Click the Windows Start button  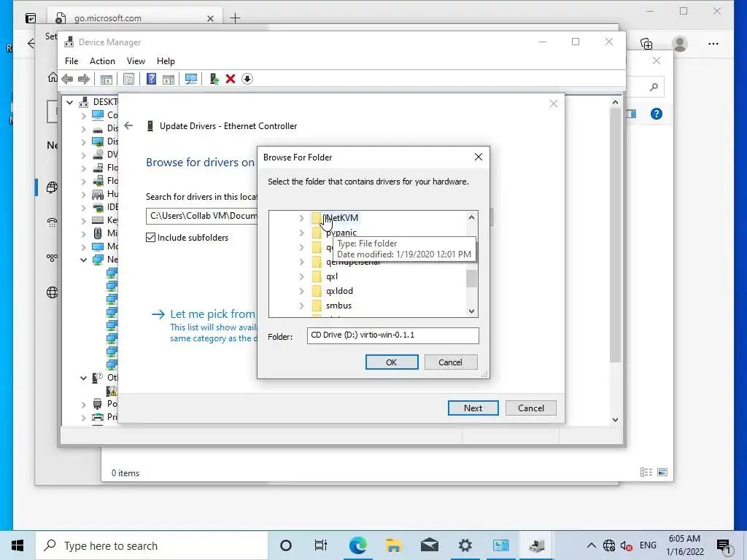[x=18, y=545]
